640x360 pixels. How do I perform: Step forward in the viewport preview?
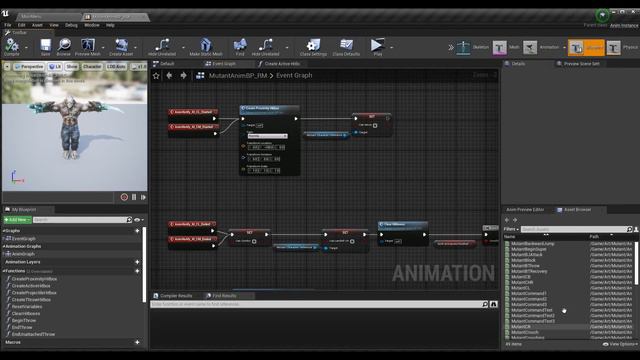143,197
